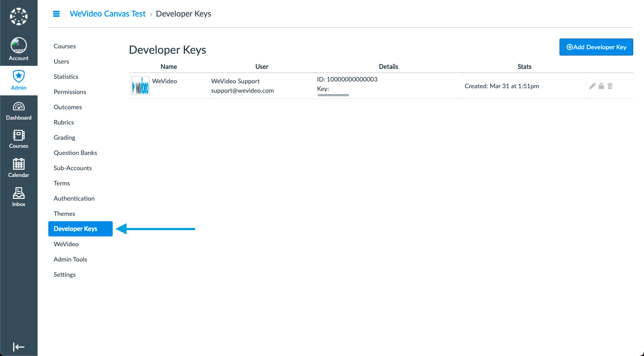Edit the WeVideo key with pencil icon

point(593,86)
